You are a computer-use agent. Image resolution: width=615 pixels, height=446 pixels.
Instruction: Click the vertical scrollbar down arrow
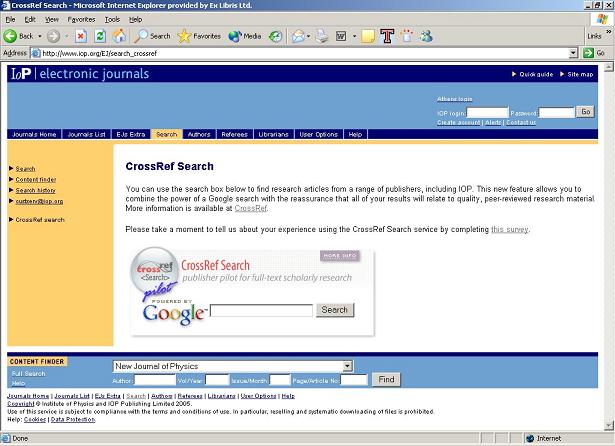coord(609,425)
